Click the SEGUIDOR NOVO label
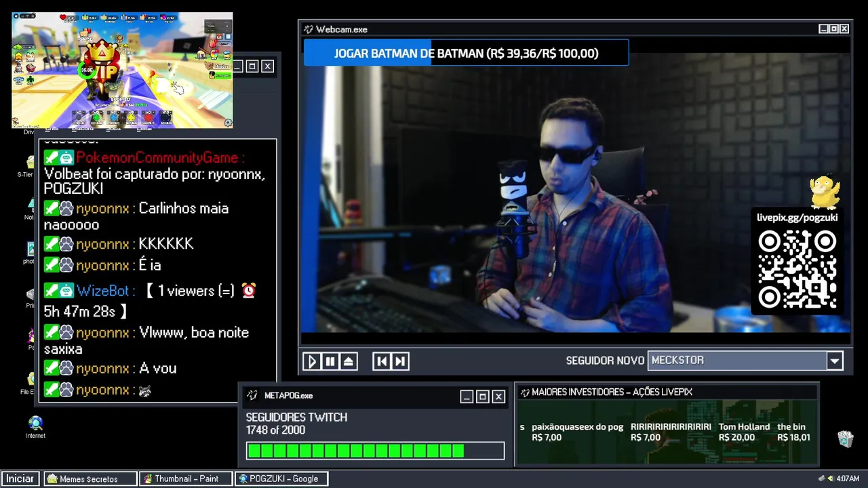 click(x=605, y=361)
